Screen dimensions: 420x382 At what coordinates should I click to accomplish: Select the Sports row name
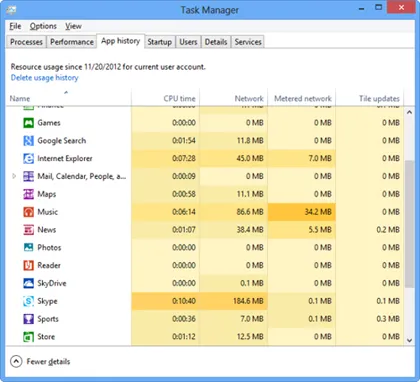[48, 319]
